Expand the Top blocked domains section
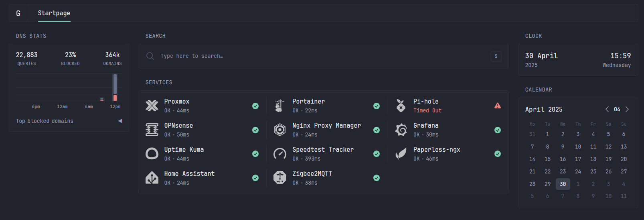This screenshot has width=644, height=220. point(120,121)
